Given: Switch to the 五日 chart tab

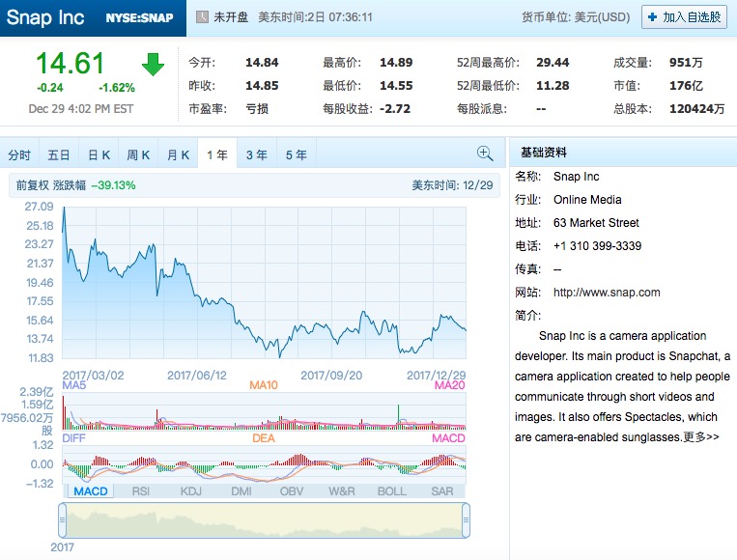Looking at the screenshot, I should (59, 154).
